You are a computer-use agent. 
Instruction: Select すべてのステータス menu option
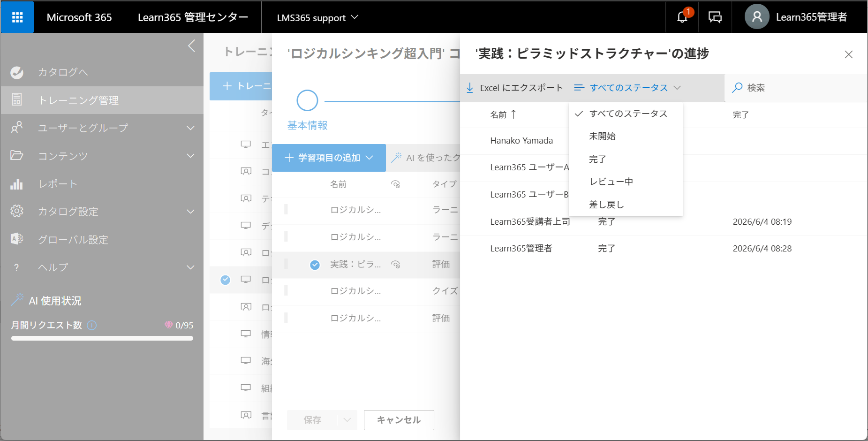tap(626, 114)
